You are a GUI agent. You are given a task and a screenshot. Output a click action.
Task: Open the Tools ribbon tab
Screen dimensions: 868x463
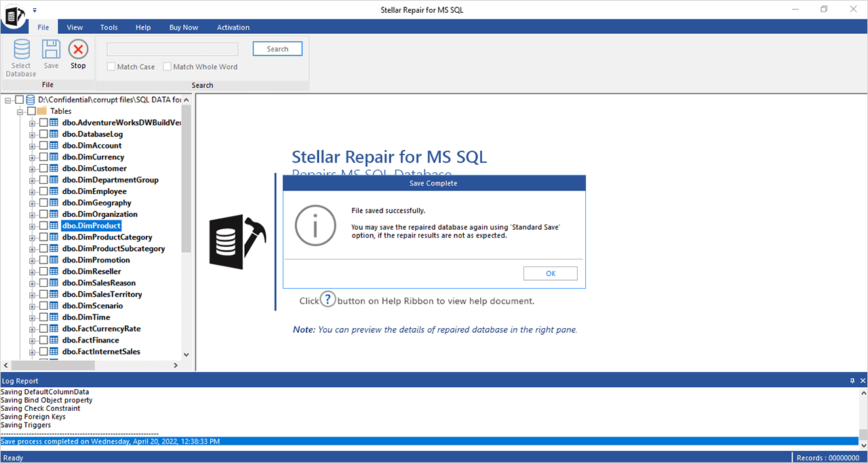[x=109, y=27]
